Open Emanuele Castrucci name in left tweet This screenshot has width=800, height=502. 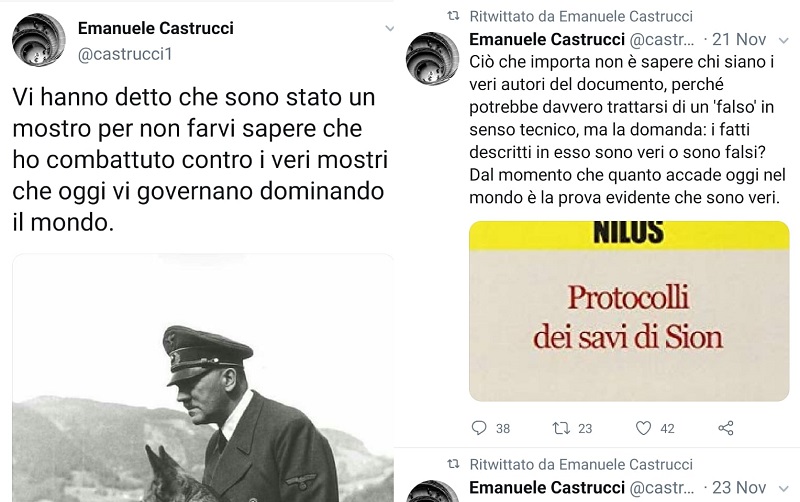pos(156,28)
